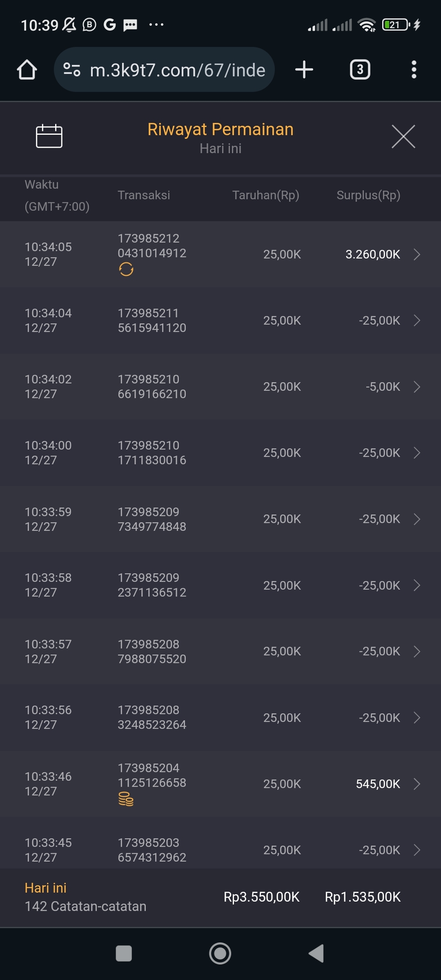
Task: Tap the Surplus(Rp) column header
Action: tap(368, 195)
